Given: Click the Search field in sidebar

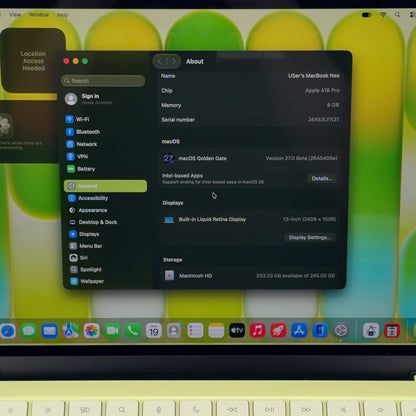Looking at the screenshot, I should pos(103,81).
